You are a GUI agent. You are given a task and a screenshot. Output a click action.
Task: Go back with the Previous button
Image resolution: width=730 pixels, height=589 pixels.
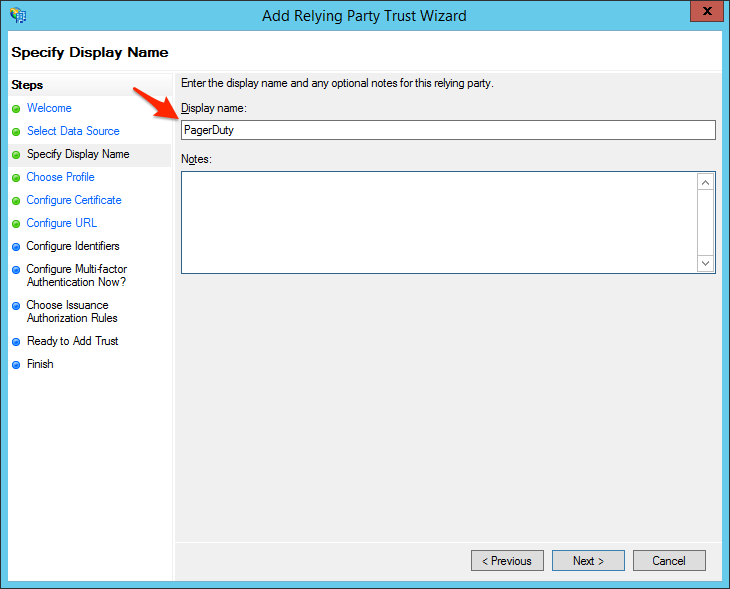(x=507, y=561)
